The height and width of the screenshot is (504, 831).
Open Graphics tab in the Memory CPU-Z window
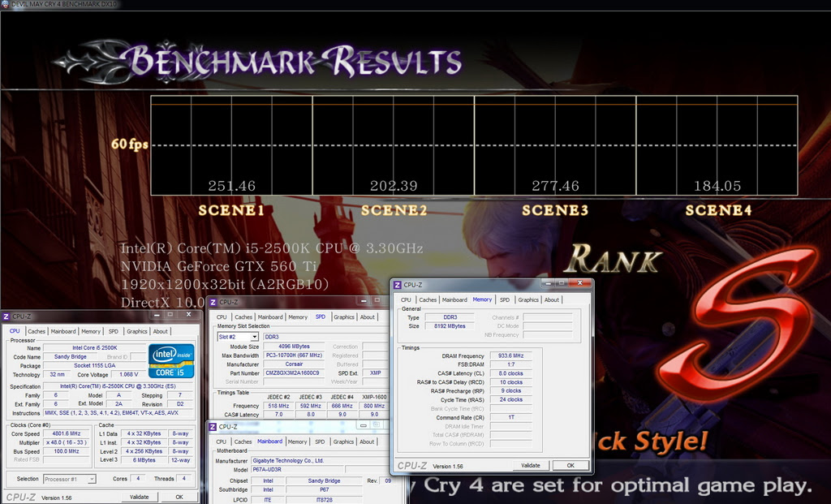point(528,300)
